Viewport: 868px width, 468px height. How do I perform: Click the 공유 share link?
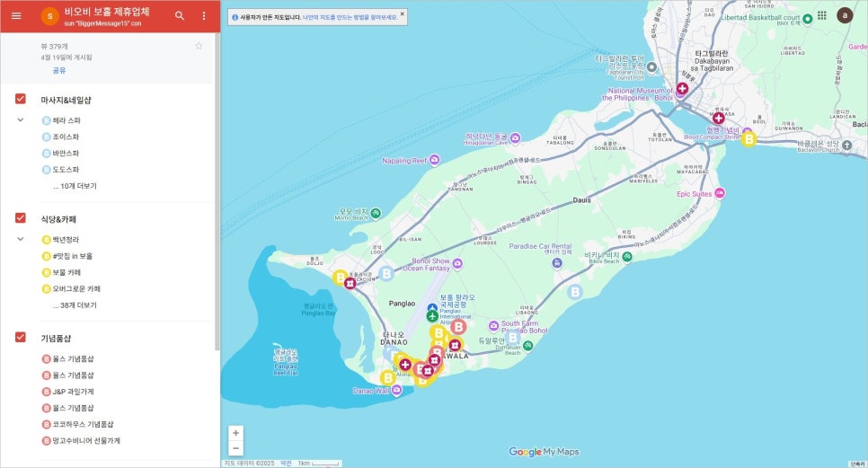(59, 70)
